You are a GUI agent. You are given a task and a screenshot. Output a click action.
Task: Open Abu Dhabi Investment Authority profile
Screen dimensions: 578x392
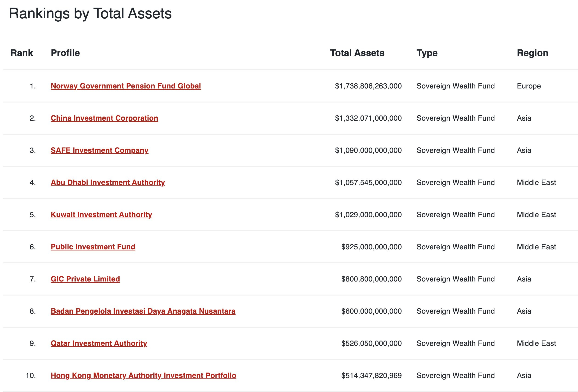(x=108, y=182)
